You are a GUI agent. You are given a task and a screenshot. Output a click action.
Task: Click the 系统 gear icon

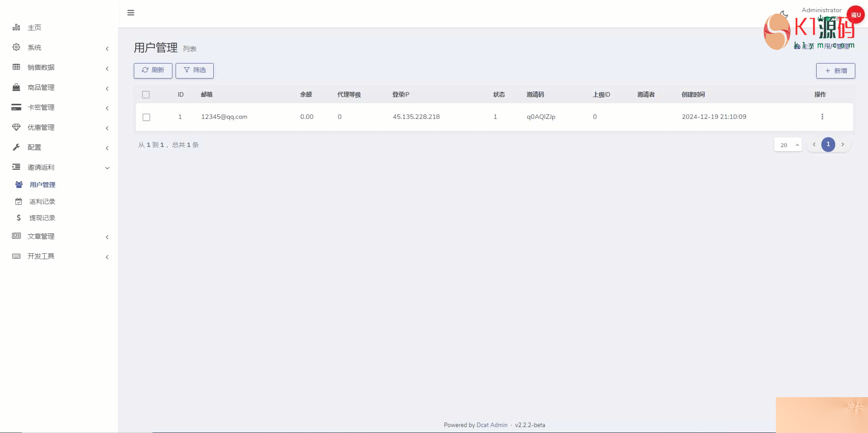[x=16, y=47]
